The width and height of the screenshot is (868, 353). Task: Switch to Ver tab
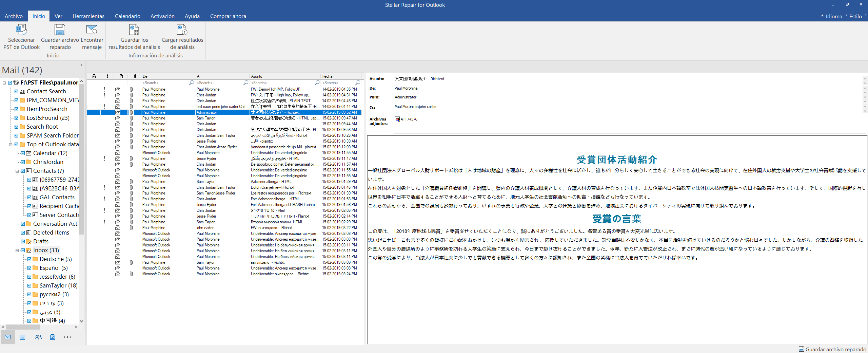coord(58,16)
